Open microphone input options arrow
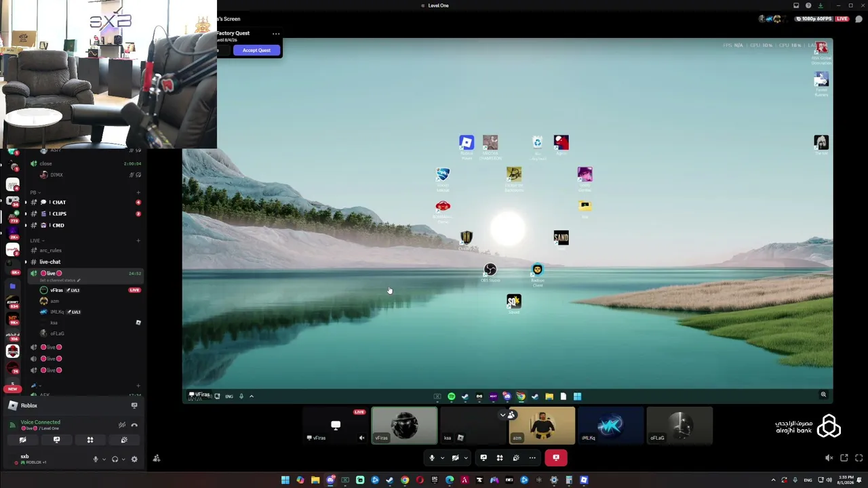Image resolution: width=868 pixels, height=488 pixels. (x=442, y=457)
